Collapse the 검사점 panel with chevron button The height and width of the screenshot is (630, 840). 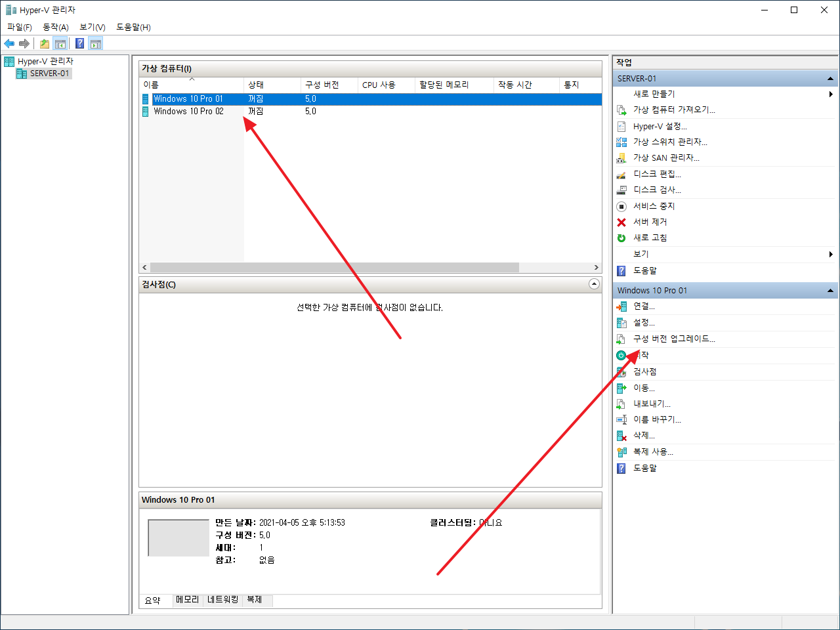(x=594, y=284)
